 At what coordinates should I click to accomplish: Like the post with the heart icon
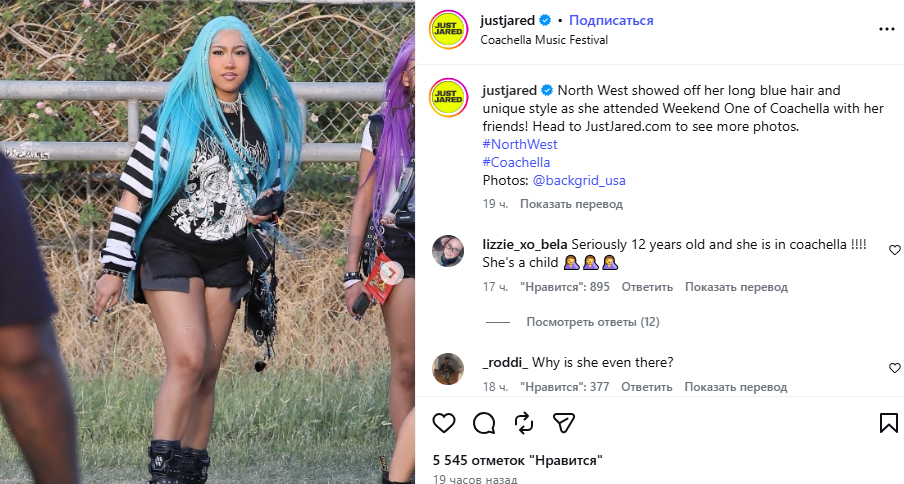(x=444, y=424)
